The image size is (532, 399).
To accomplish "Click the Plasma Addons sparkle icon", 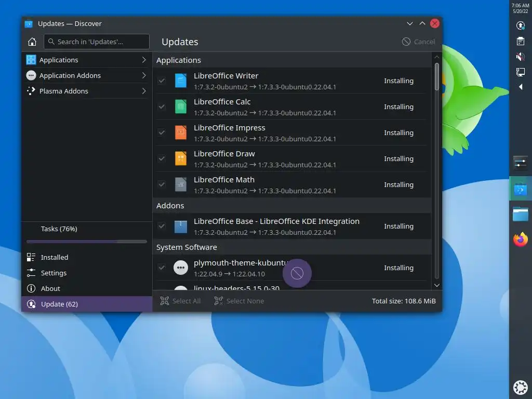I will coord(31,91).
